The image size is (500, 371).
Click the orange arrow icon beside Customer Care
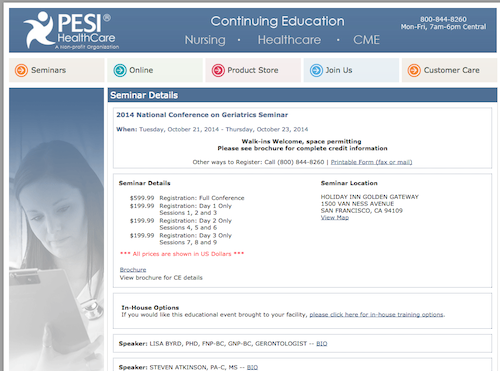click(414, 70)
